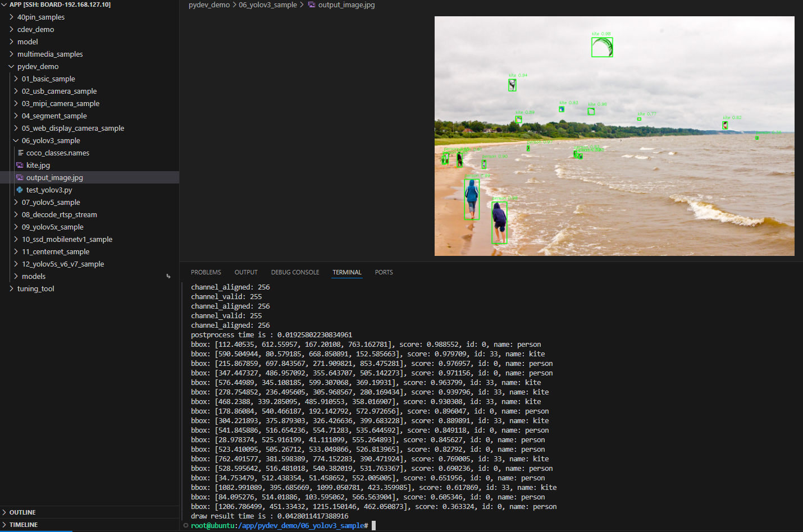Viewport: 803px width, 532px height.
Task: Click the symlink indicator beside models folder
Action: click(168, 276)
